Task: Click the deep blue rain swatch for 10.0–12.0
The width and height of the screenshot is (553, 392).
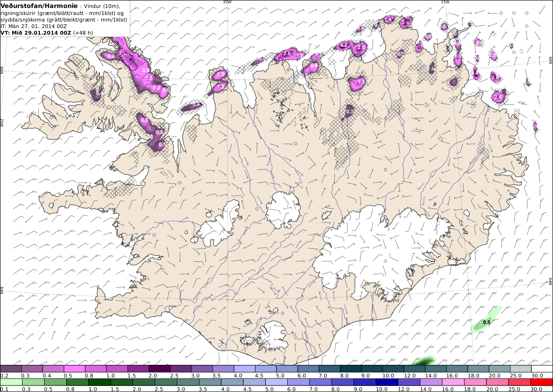Action: coord(387,382)
